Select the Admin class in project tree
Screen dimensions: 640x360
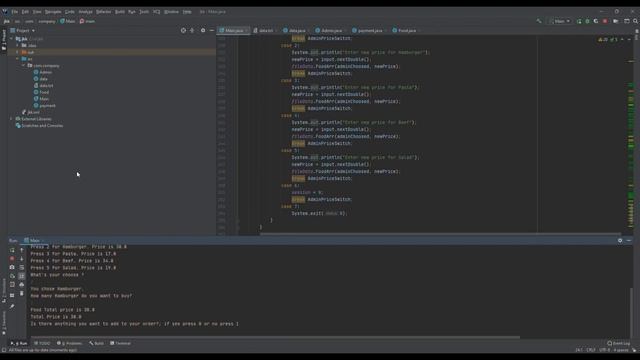pos(43,72)
